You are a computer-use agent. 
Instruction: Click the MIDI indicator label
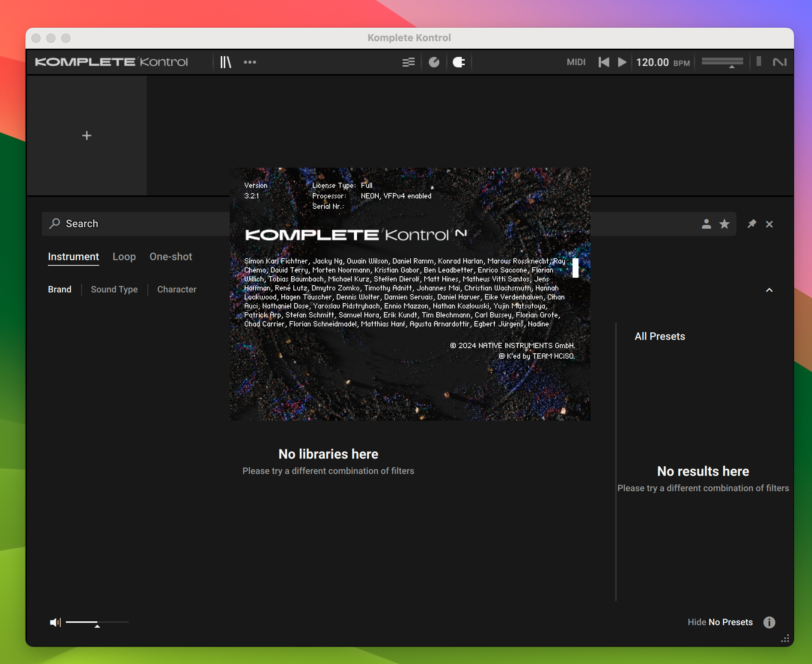tap(576, 62)
